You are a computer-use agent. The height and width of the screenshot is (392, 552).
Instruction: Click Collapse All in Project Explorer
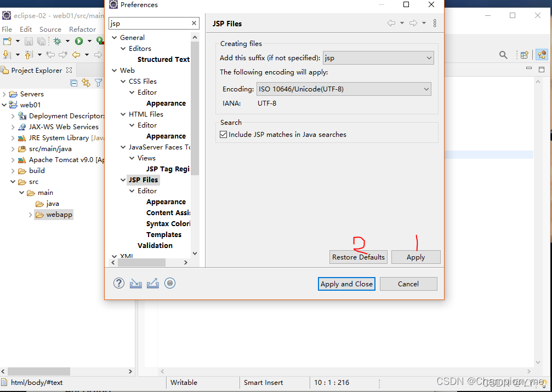pos(74,83)
